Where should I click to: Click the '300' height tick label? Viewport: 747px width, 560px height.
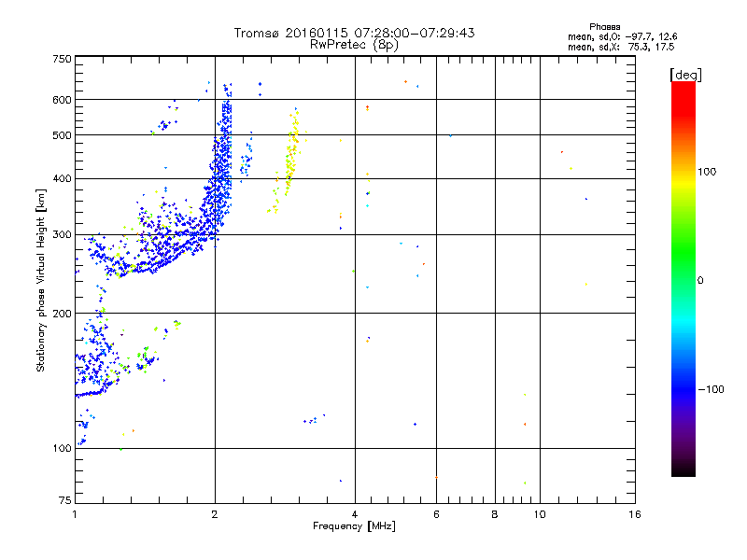(x=63, y=235)
